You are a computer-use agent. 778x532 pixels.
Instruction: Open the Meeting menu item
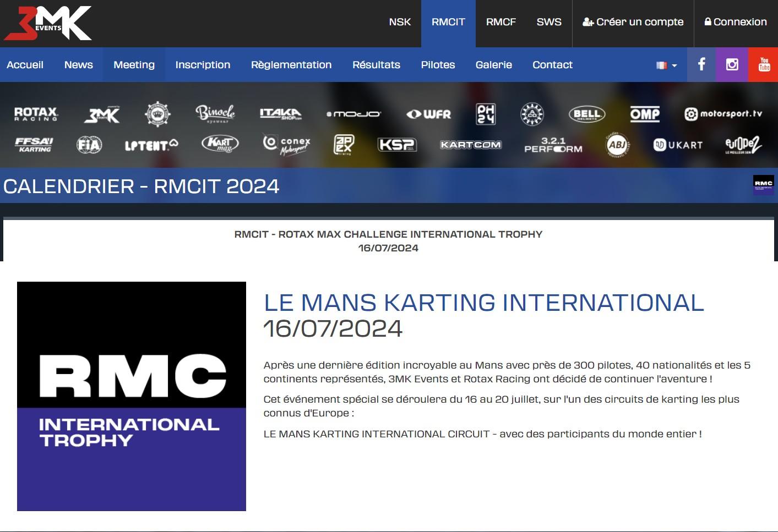tap(134, 65)
